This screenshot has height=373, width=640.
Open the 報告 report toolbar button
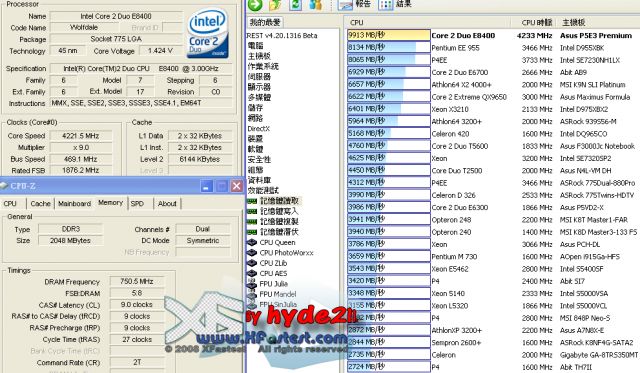(x=354, y=4)
